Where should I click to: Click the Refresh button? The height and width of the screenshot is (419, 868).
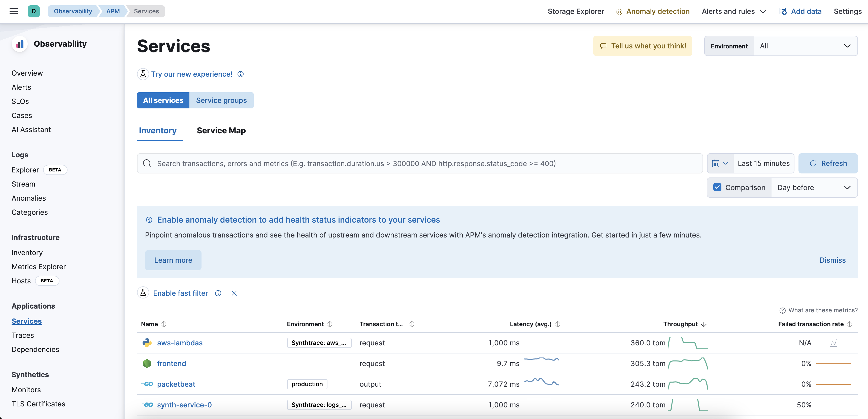click(828, 164)
